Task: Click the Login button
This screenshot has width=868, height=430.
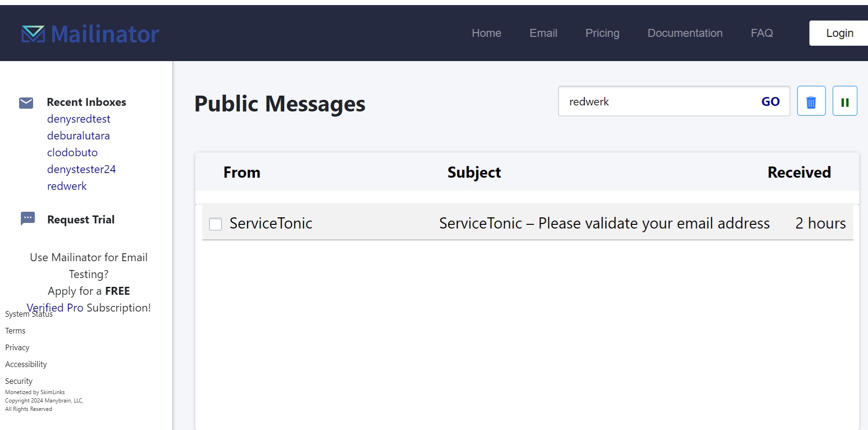Action: click(839, 33)
